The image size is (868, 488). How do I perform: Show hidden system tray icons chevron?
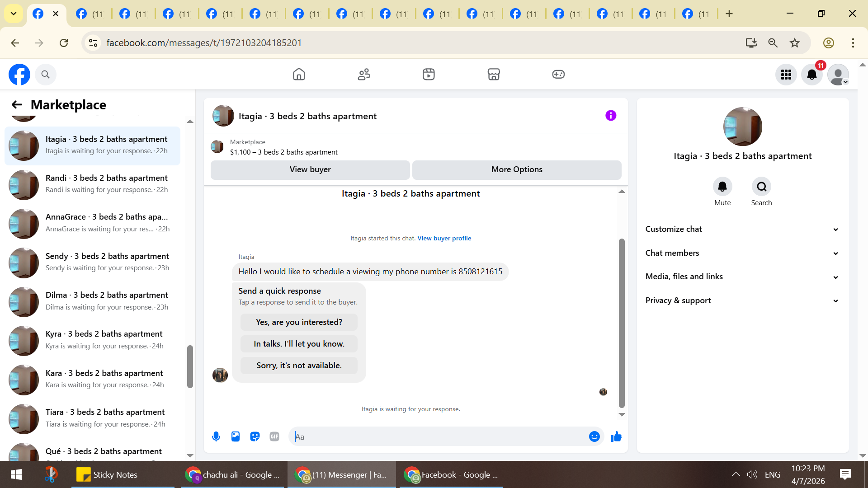click(736, 474)
